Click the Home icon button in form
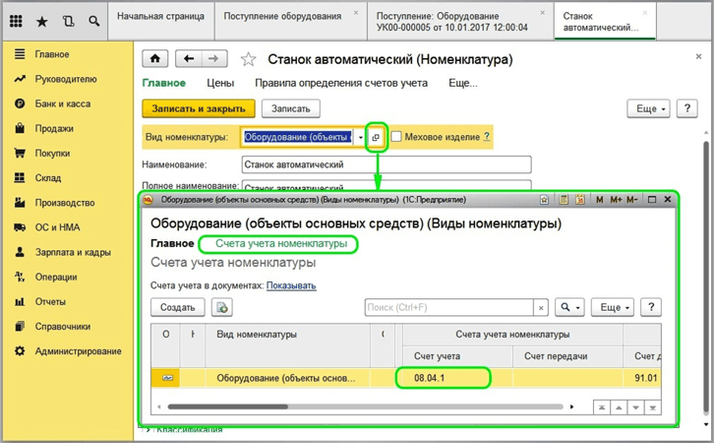 click(x=157, y=59)
